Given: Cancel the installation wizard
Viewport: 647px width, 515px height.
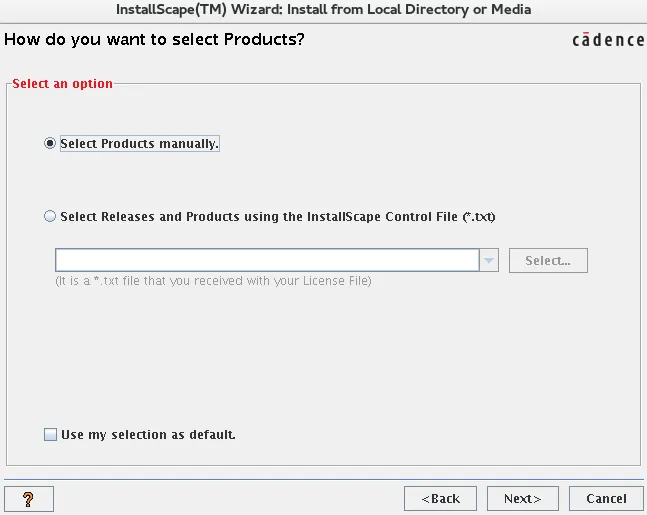Looking at the screenshot, I should [x=606, y=498].
